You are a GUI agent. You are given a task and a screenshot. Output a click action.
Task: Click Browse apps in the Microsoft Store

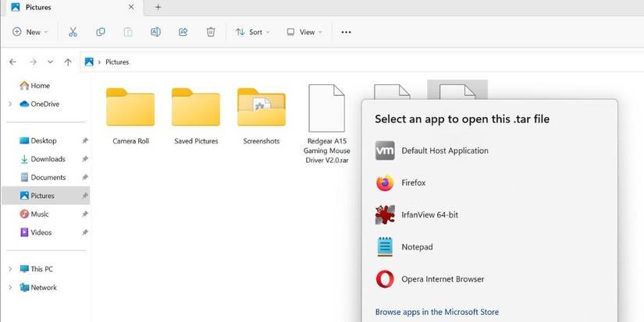pyautogui.click(x=436, y=312)
